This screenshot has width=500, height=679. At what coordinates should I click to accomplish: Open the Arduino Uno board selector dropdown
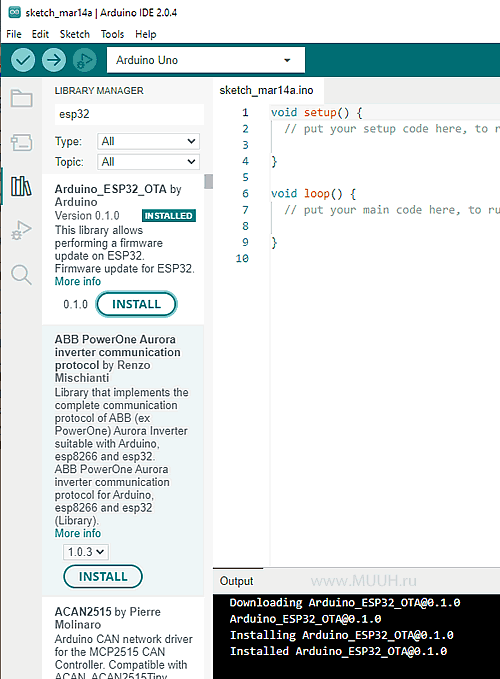point(206,60)
